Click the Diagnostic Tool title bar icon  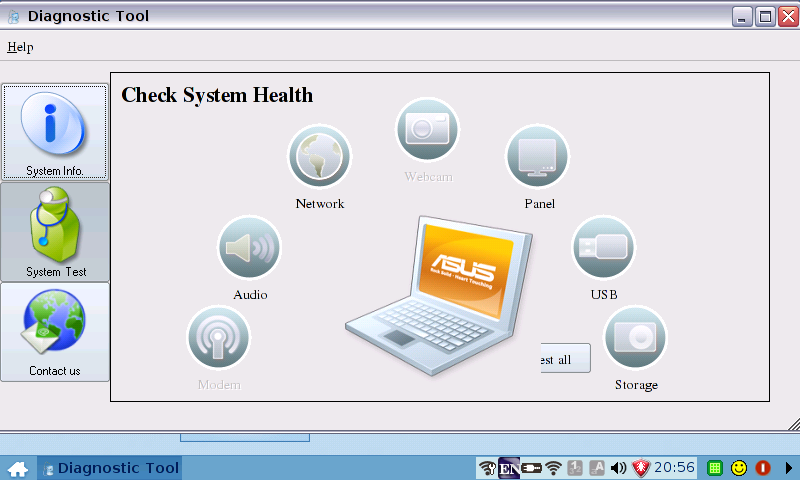click(x=14, y=17)
